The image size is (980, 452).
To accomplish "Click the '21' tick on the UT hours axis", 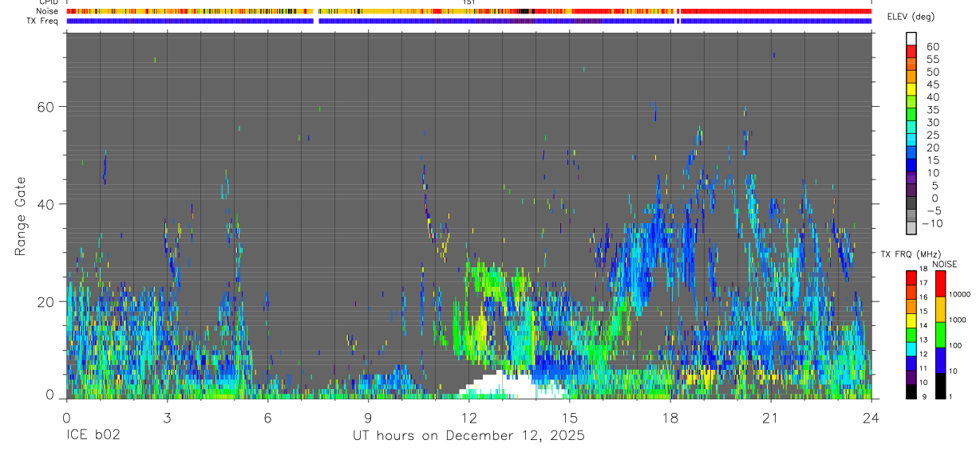I will coord(771,418).
